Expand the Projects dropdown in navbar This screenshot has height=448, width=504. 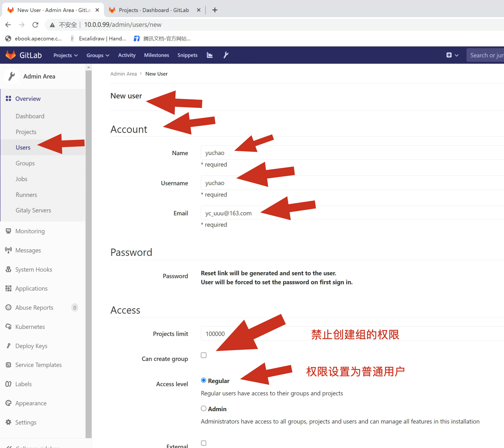66,55
